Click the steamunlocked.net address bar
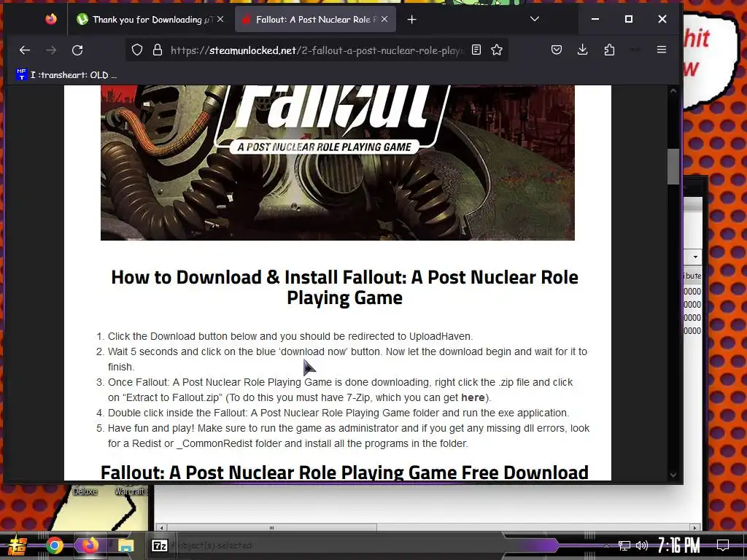This screenshot has height=560, width=747. pyautogui.click(x=317, y=50)
